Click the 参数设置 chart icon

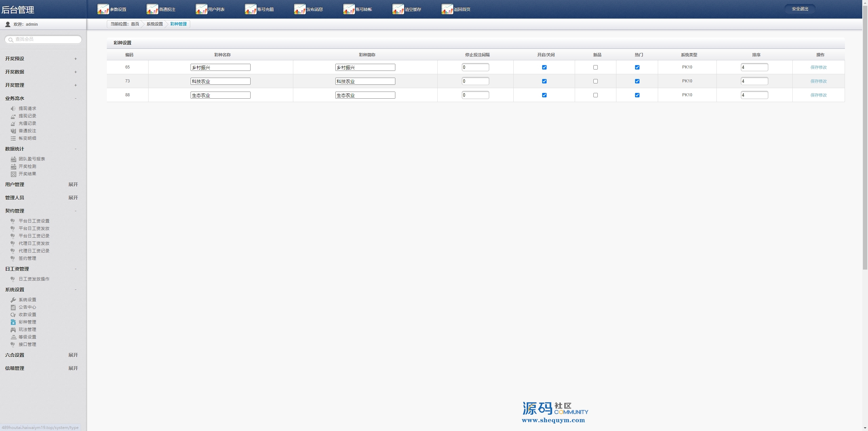pyautogui.click(x=103, y=9)
